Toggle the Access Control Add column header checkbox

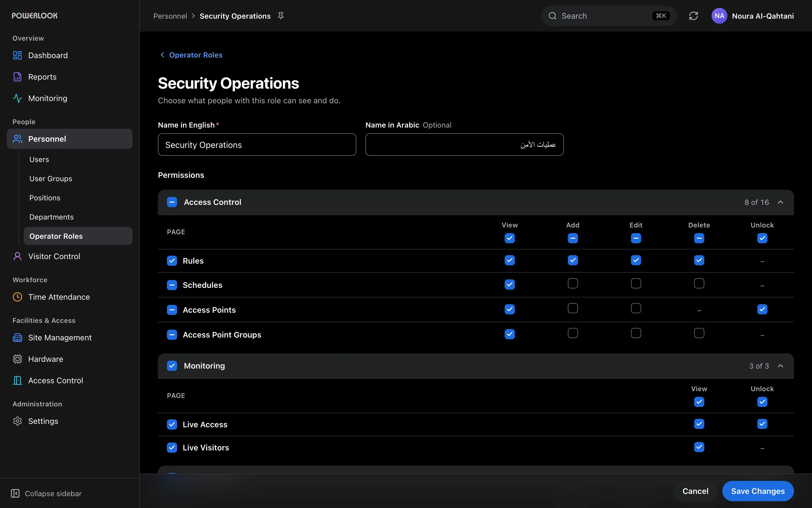click(x=573, y=238)
